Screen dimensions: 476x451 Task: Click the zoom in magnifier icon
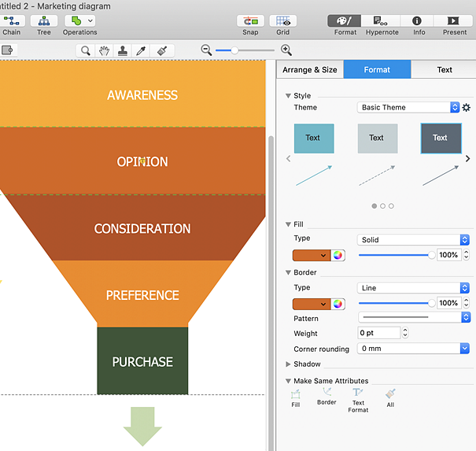click(x=286, y=50)
